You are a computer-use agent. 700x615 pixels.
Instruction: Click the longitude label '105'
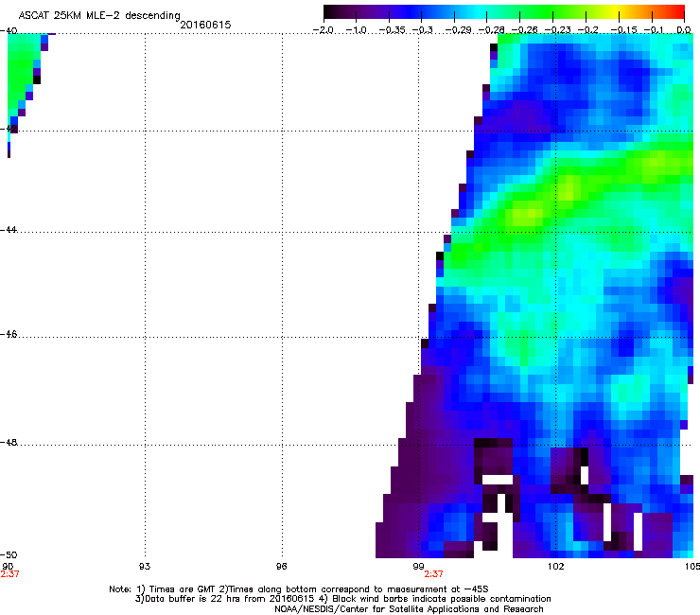[x=692, y=567]
